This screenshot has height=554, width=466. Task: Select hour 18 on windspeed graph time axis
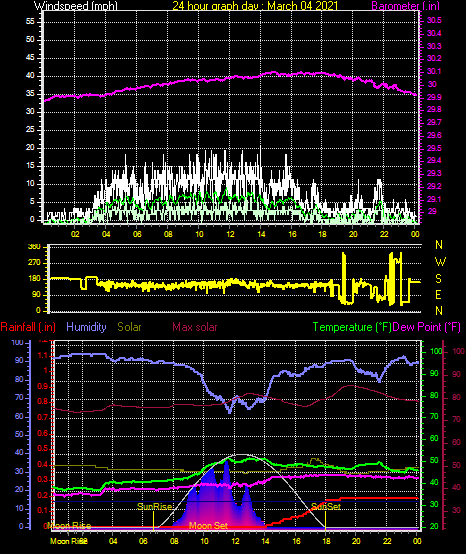[322, 234]
